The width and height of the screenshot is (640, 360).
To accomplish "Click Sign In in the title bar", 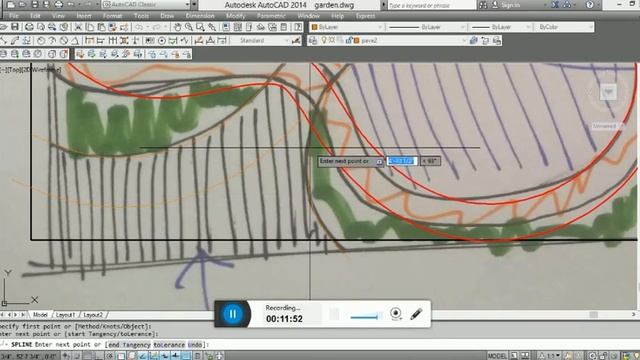I will pos(511,5).
